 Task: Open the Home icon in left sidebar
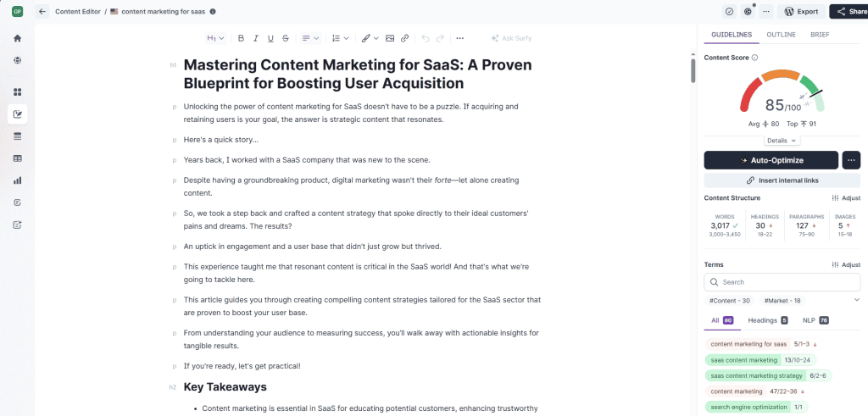(17, 38)
